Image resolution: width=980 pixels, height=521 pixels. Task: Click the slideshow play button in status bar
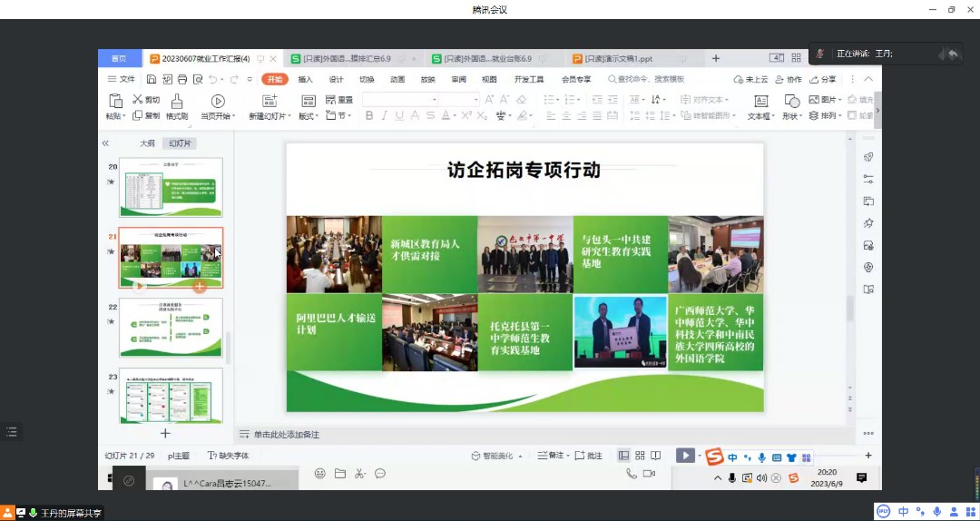pos(685,456)
